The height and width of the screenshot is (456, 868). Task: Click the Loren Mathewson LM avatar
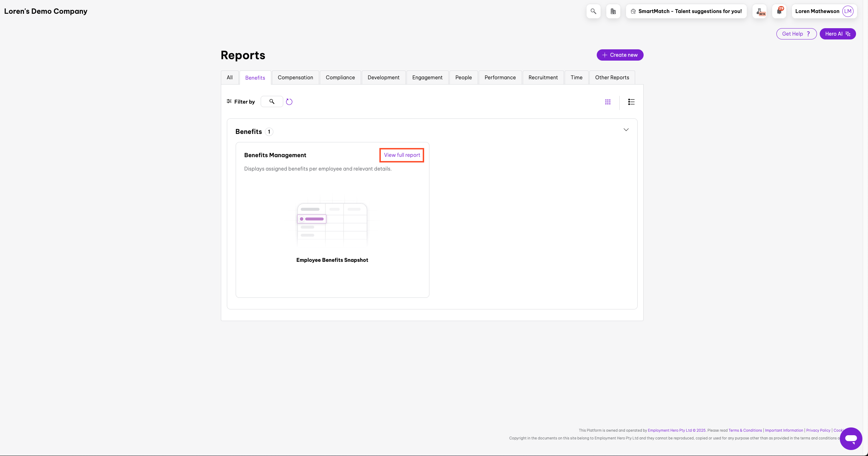848,11
